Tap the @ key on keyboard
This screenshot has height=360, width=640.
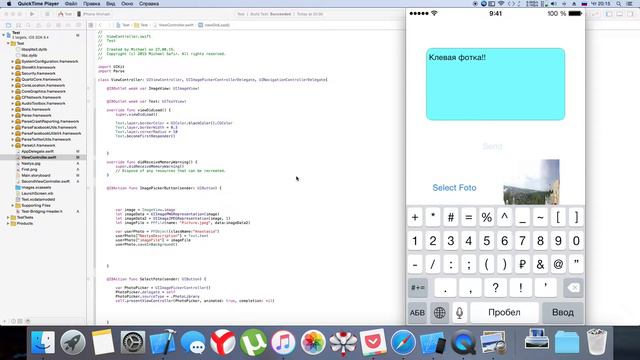pyautogui.click(x=558, y=264)
